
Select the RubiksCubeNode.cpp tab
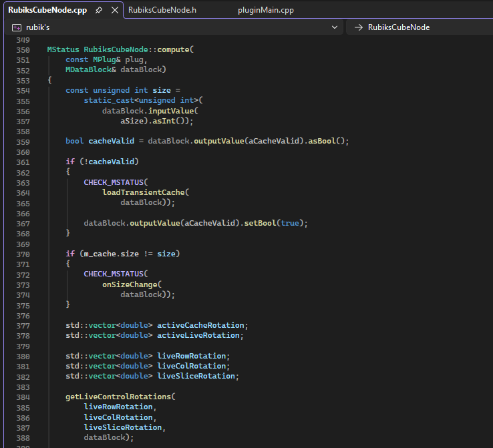tap(47, 10)
